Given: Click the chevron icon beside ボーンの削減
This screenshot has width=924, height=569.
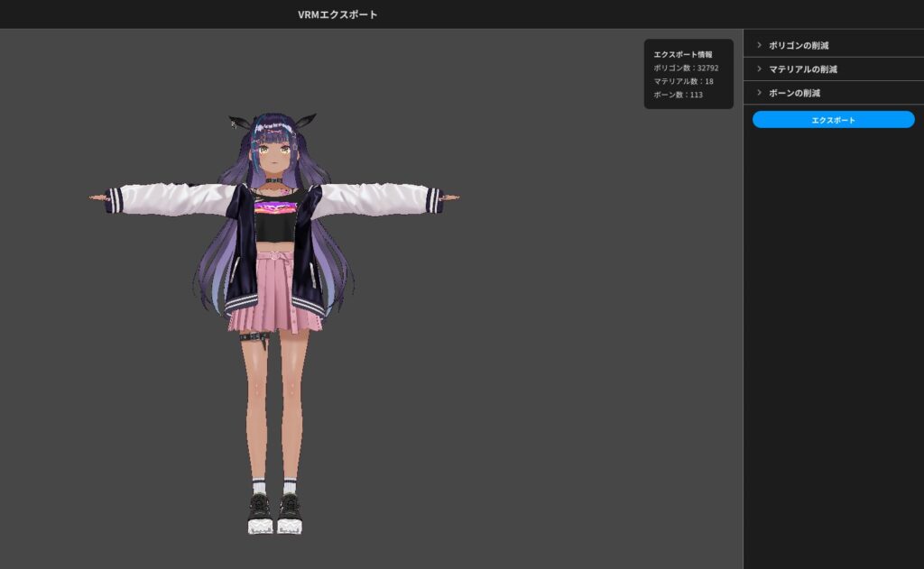Looking at the screenshot, I should click(758, 92).
